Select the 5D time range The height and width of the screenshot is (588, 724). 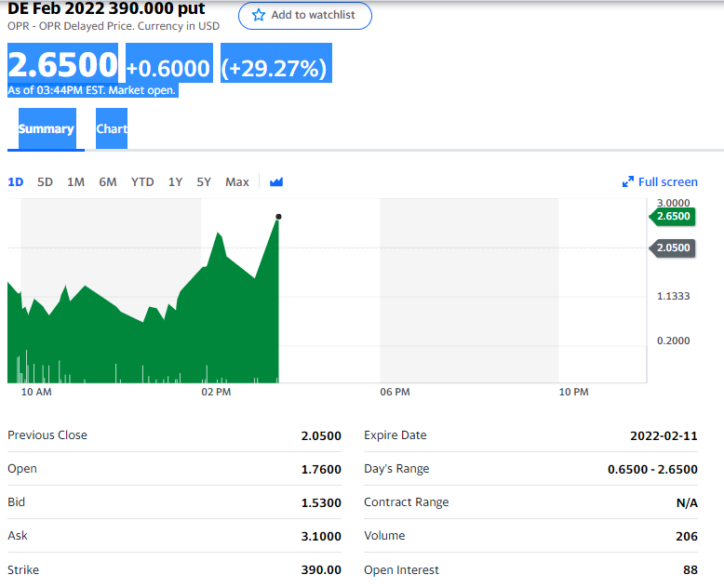tap(45, 181)
